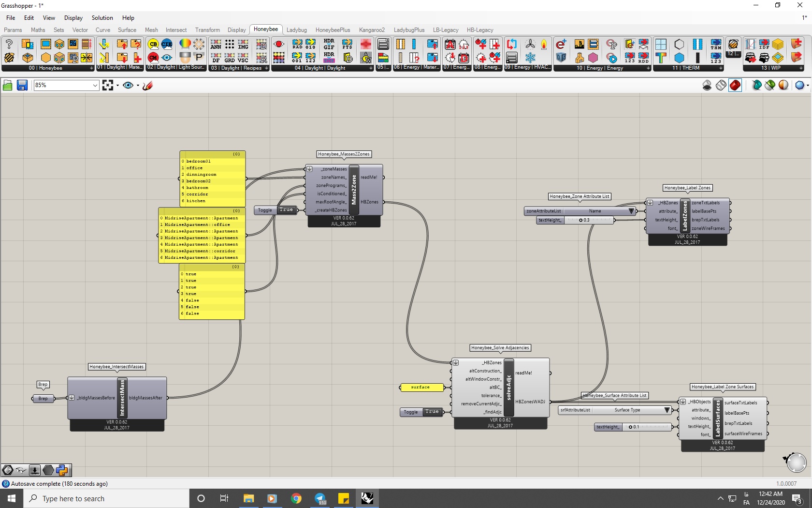
Task: Click the Energy IDF icon
Action: [x=764, y=45]
